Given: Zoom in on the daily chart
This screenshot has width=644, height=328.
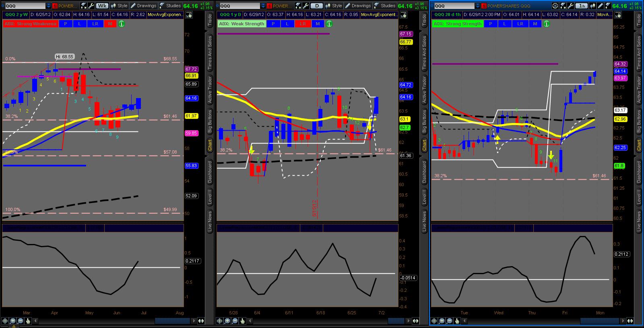Looking at the screenshot, I should click(x=227, y=321).
